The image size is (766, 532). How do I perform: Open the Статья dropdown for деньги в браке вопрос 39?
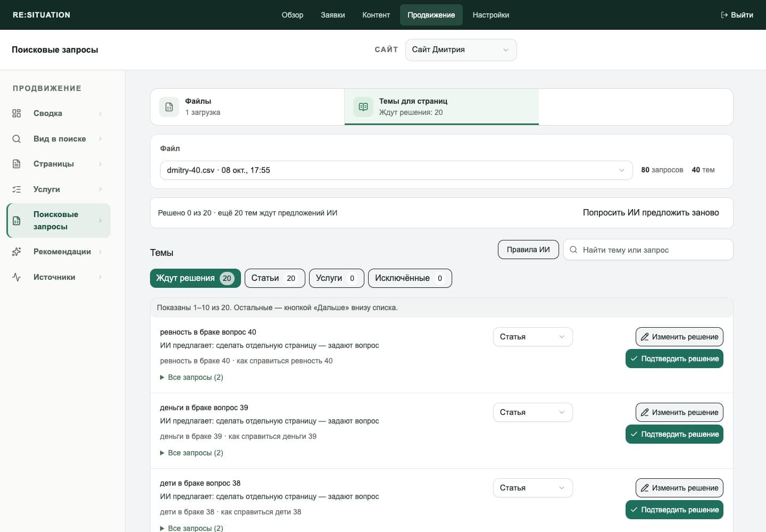coord(532,412)
